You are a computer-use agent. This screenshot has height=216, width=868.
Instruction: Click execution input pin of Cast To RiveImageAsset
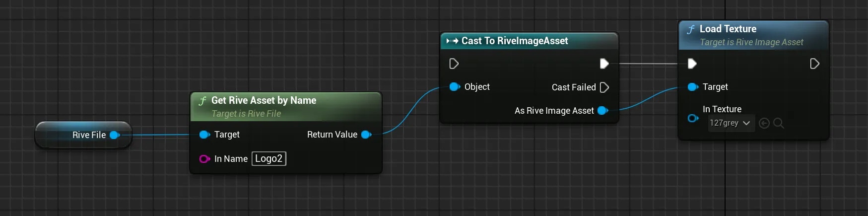coord(454,64)
